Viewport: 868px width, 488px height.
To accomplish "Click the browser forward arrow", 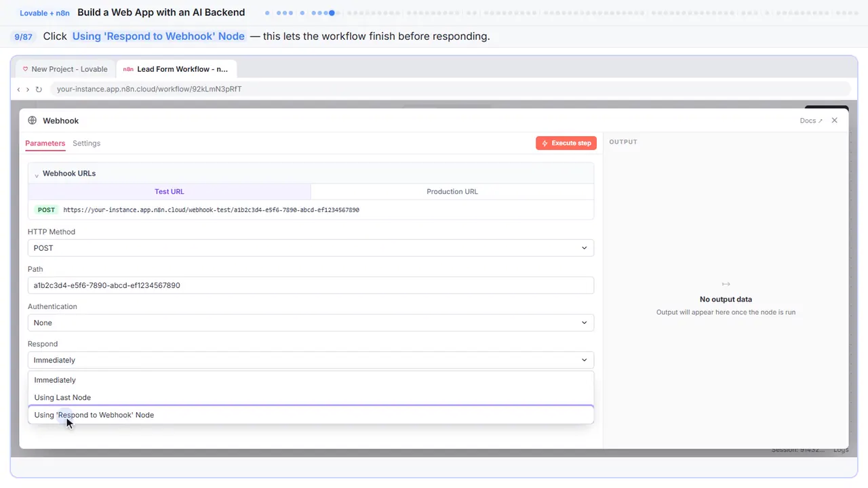I will point(28,89).
